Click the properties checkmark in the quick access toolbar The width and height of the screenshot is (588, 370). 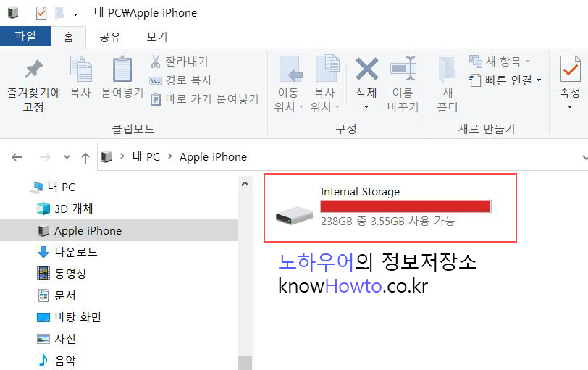pyautogui.click(x=41, y=13)
